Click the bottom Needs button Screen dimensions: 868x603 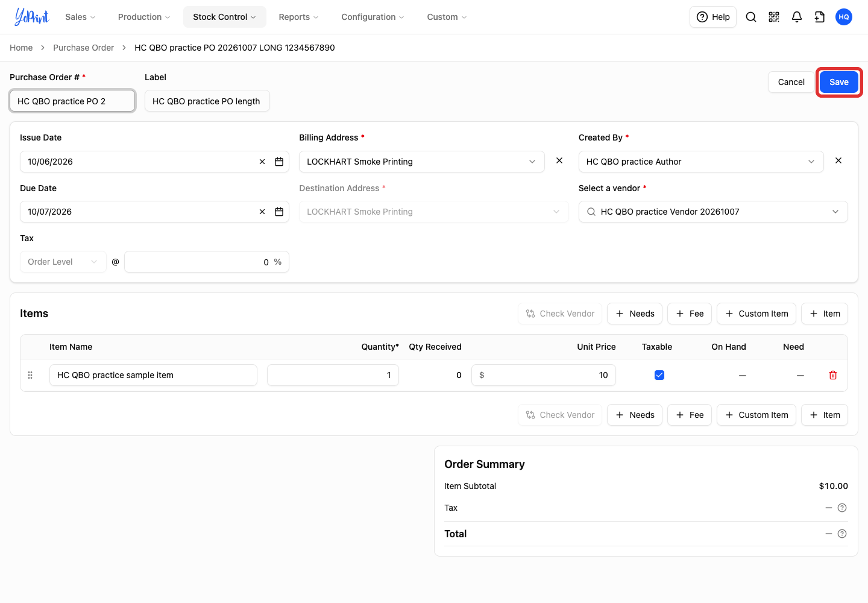click(635, 415)
